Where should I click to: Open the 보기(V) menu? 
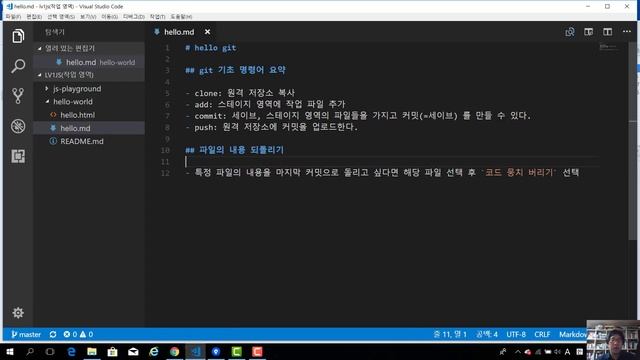[x=88, y=17]
